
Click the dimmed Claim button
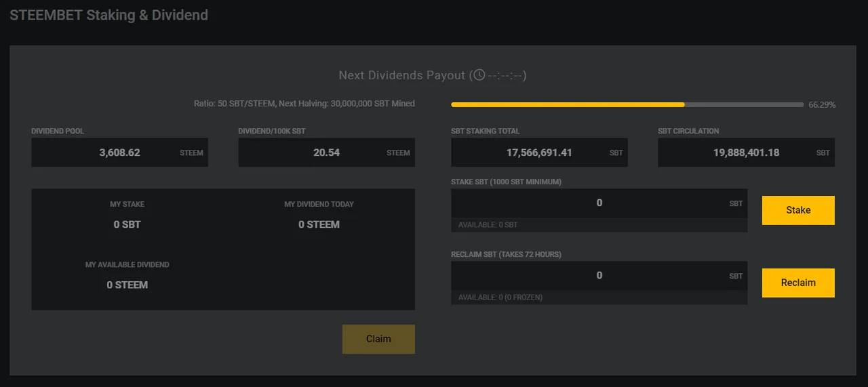tap(378, 339)
